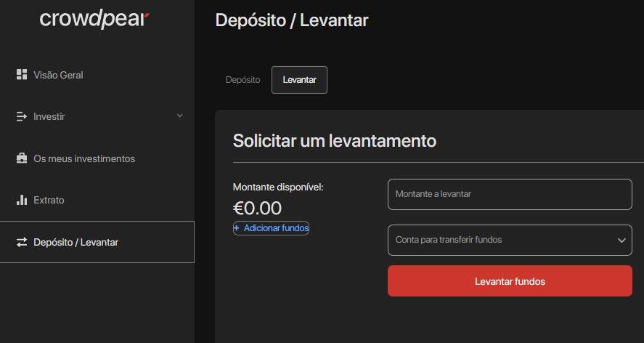The height and width of the screenshot is (343, 644).
Task: Select Depósito / Levantar in the sidebar
Action: coord(76,242)
